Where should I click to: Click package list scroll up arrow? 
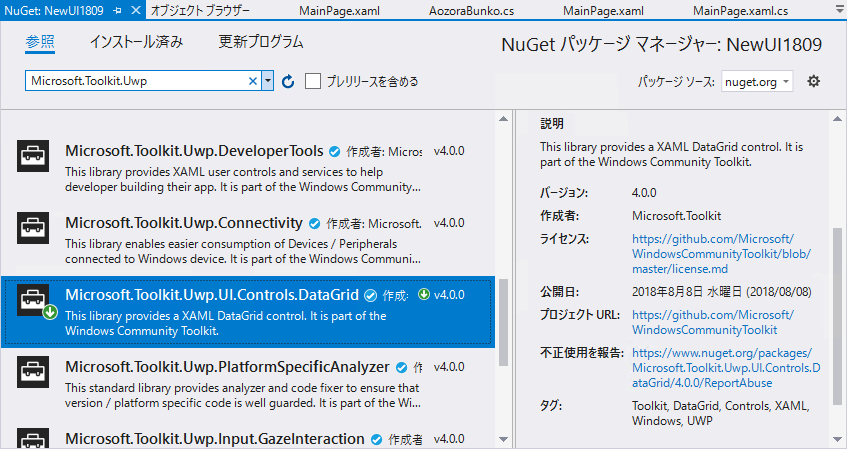click(503, 118)
